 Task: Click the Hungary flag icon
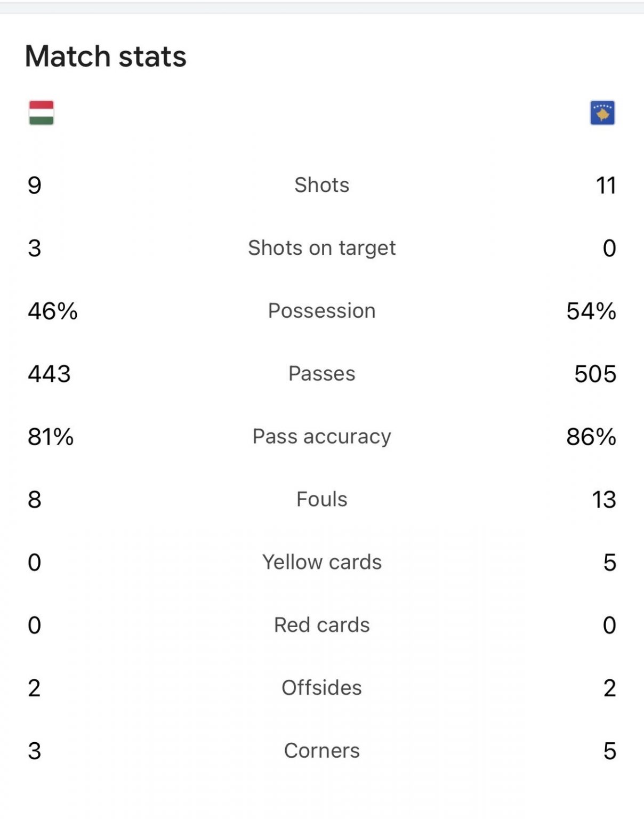(41, 113)
